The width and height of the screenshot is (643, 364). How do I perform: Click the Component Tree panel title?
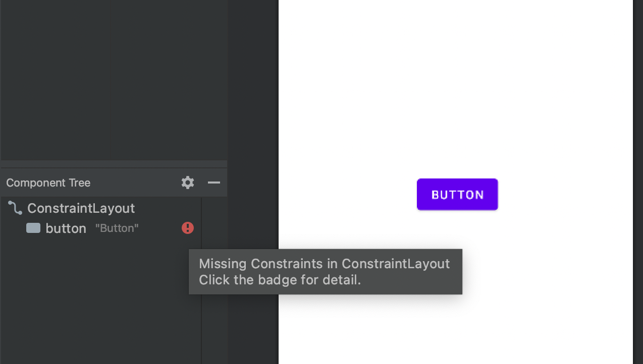point(48,183)
